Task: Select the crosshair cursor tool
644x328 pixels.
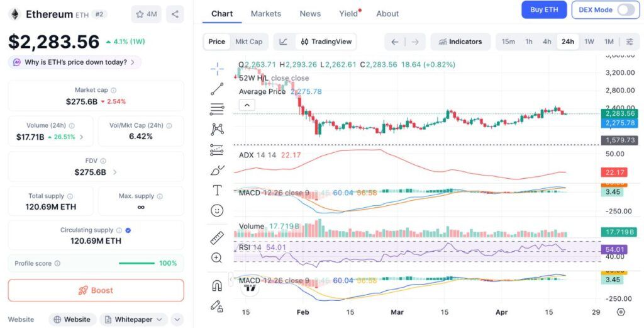Action: (x=217, y=69)
